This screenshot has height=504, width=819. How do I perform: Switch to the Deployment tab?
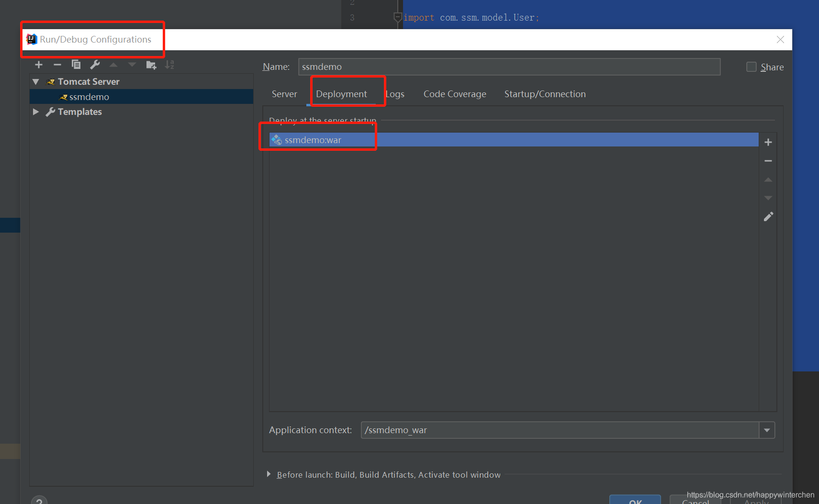point(341,94)
